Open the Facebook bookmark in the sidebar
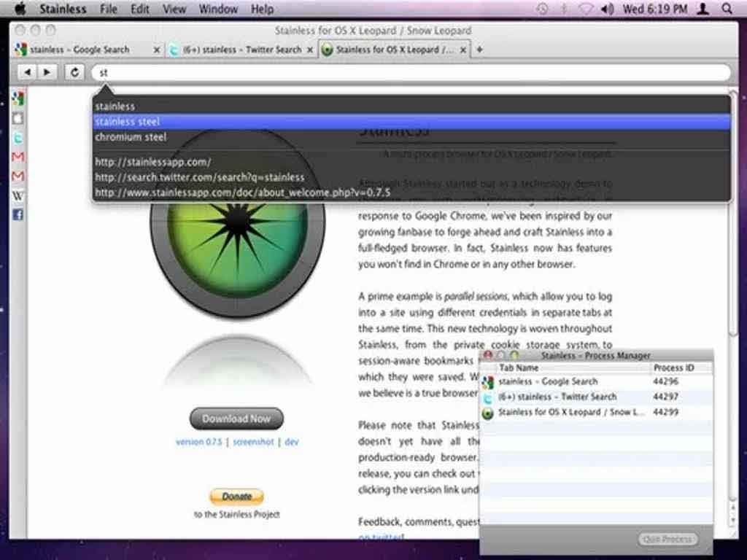Viewport: 747px width, 560px height. [18, 215]
